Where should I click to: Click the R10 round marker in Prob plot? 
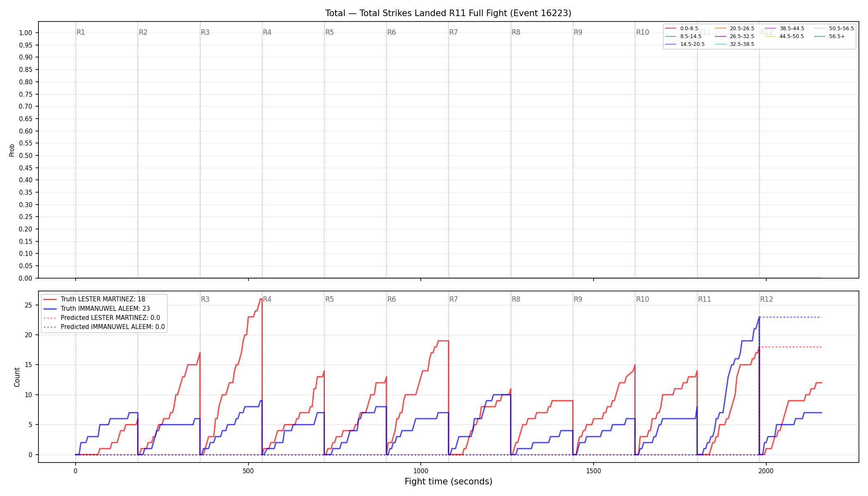click(x=643, y=32)
